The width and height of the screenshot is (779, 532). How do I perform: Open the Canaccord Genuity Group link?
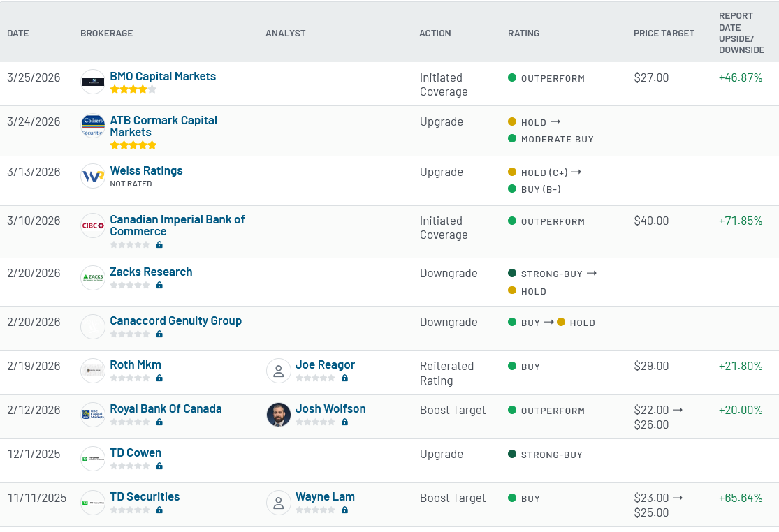coord(176,320)
